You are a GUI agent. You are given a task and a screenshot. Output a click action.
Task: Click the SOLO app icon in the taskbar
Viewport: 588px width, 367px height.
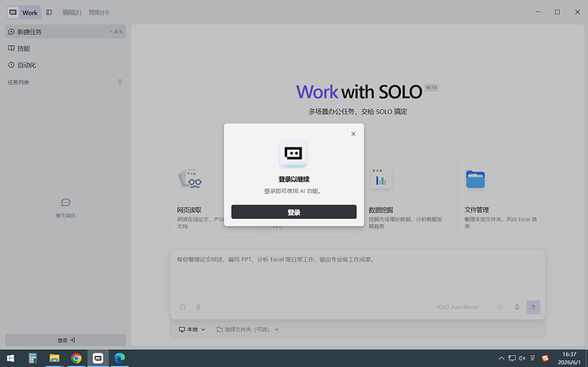[x=98, y=358]
